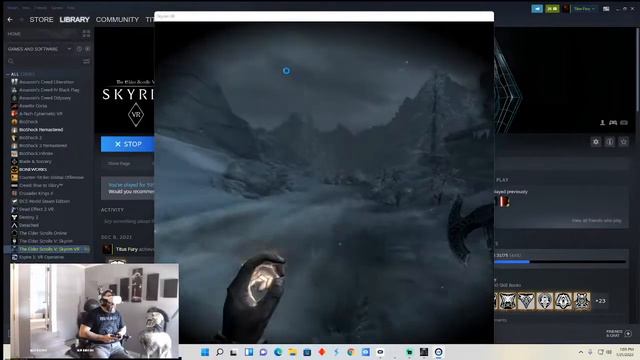Open Chrome from taskbar
Image resolution: width=640 pixels, height=360 pixels.
pyautogui.click(x=351, y=352)
